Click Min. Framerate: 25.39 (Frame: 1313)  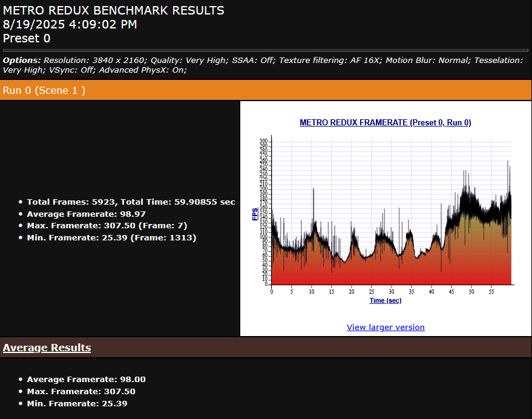click(x=111, y=238)
